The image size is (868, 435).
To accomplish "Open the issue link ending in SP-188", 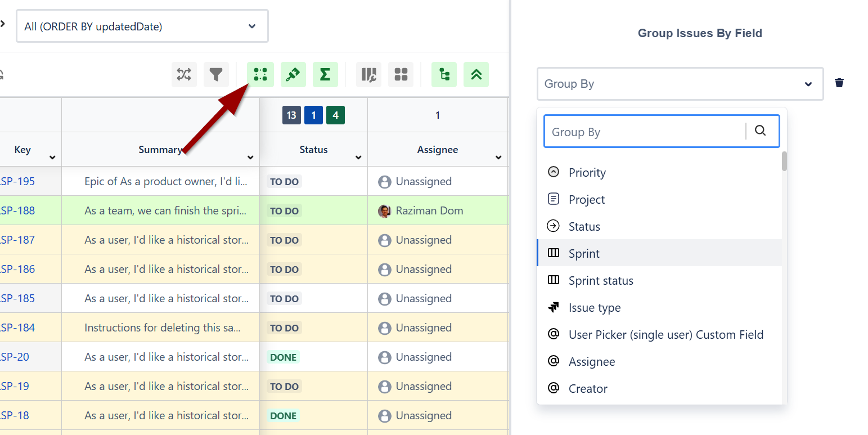I will pos(17,210).
